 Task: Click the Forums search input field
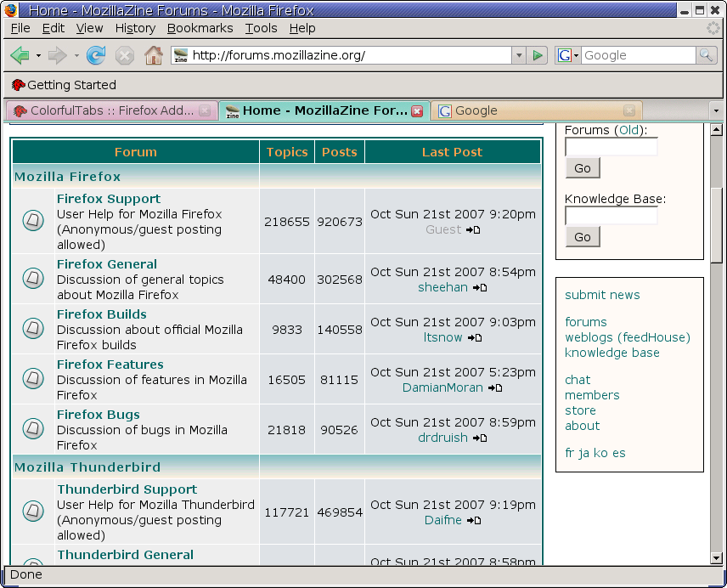pyautogui.click(x=611, y=147)
